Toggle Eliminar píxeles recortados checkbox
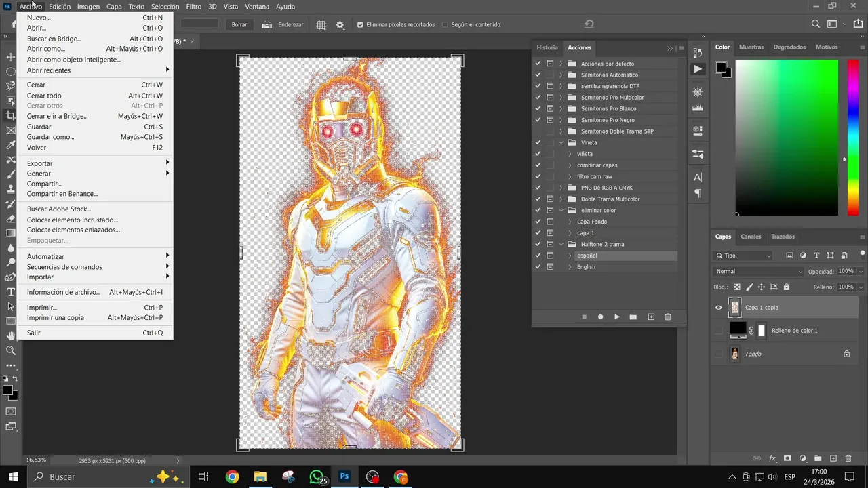 point(360,24)
